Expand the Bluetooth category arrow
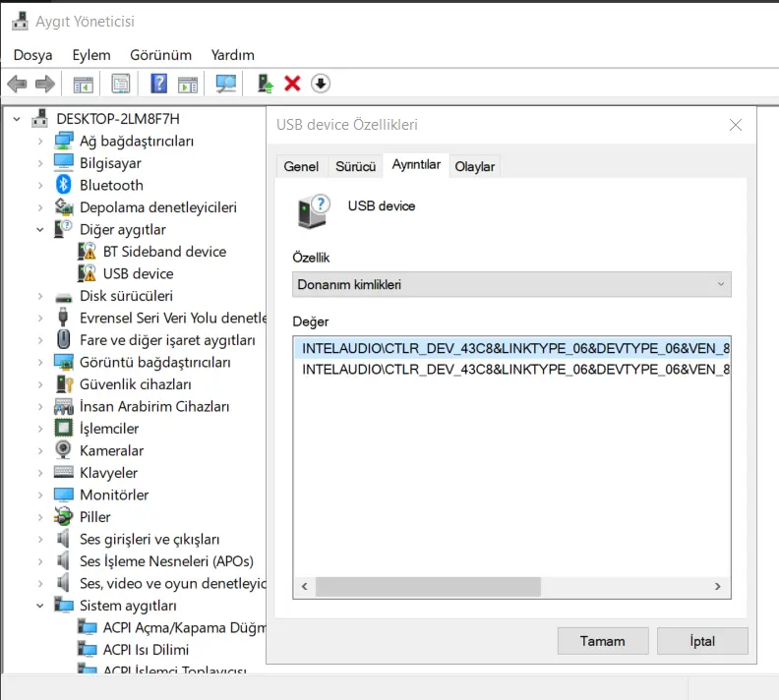This screenshot has height=700, width=779. point(40,185)
